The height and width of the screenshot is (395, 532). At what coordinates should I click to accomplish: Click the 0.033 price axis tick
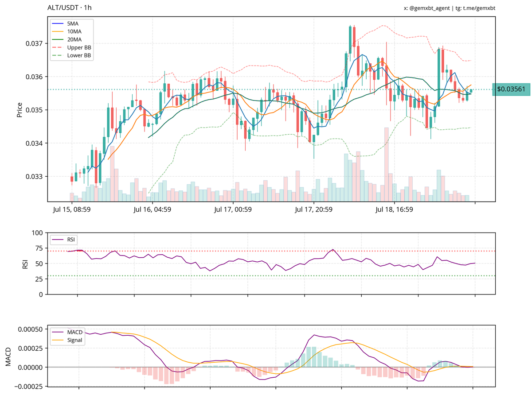[33, 176]
